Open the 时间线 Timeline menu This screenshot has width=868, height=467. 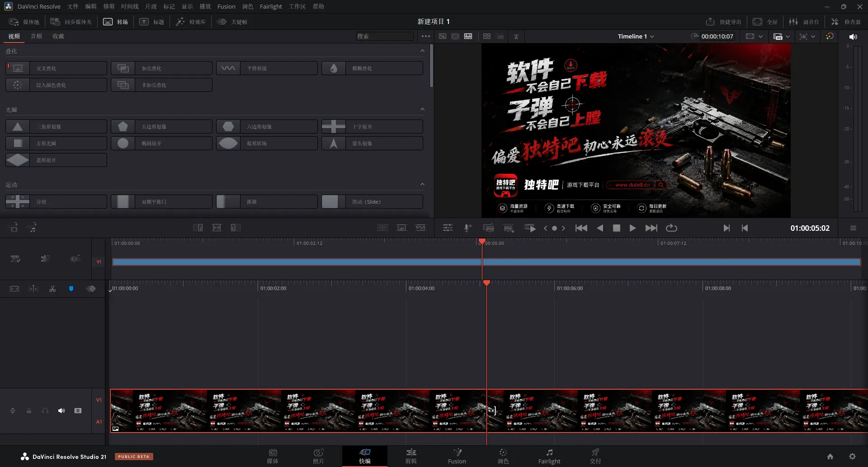[130, 6]
